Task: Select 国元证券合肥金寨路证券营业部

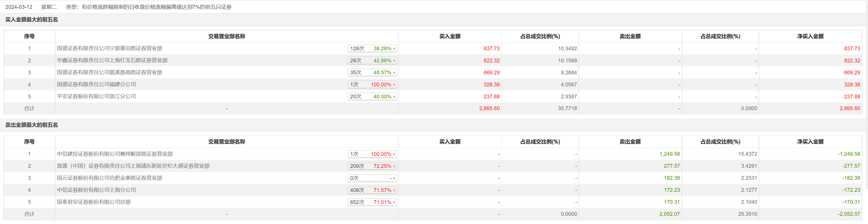Action: click(x=110, y=178)
